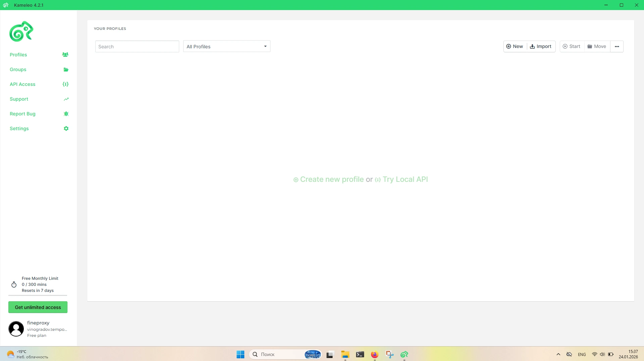This screenshot has height=361, width=644.
Task: Click the Report Bug beetle icon
Action: click(x=66, y=114)
